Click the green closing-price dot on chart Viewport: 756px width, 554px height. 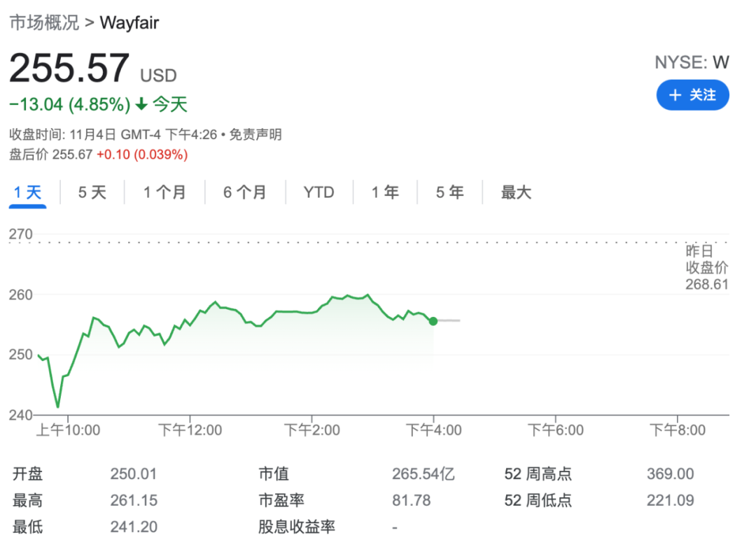coord(433,321)
